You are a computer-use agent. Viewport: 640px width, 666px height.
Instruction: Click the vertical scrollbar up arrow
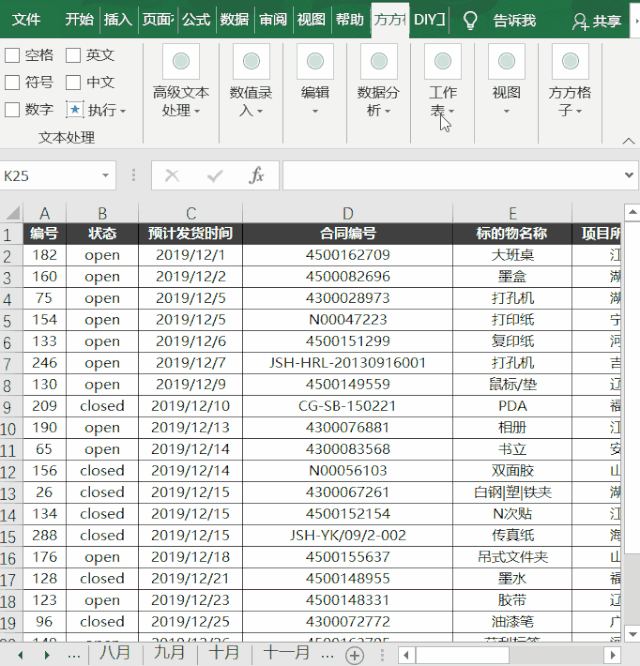tap(632, 212)
